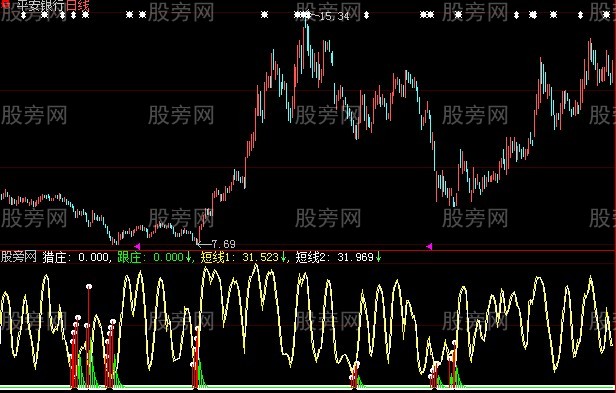Click the 7.69 low price label

pyautogui.click(x=223, y=244)
